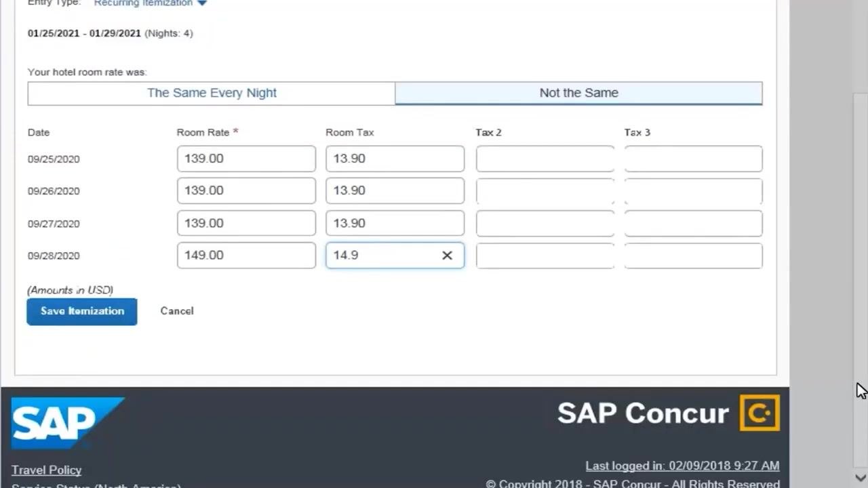Click the 09/27/2020 date label
Image resolution: width=868 pixels, height=488 pixels.
tap(54, 224)
